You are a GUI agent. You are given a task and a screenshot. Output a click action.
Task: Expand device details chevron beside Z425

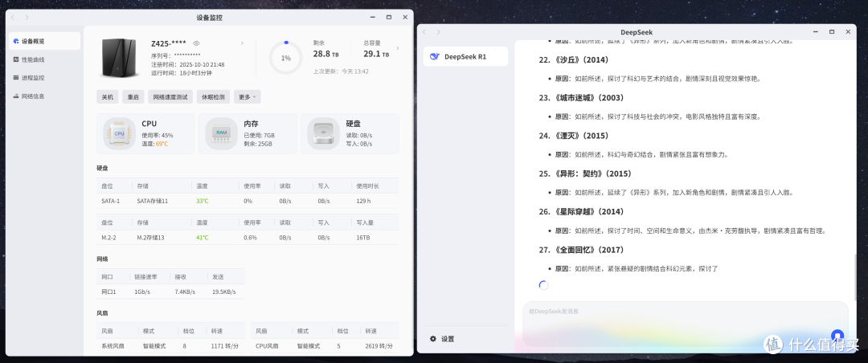(242, 43)
